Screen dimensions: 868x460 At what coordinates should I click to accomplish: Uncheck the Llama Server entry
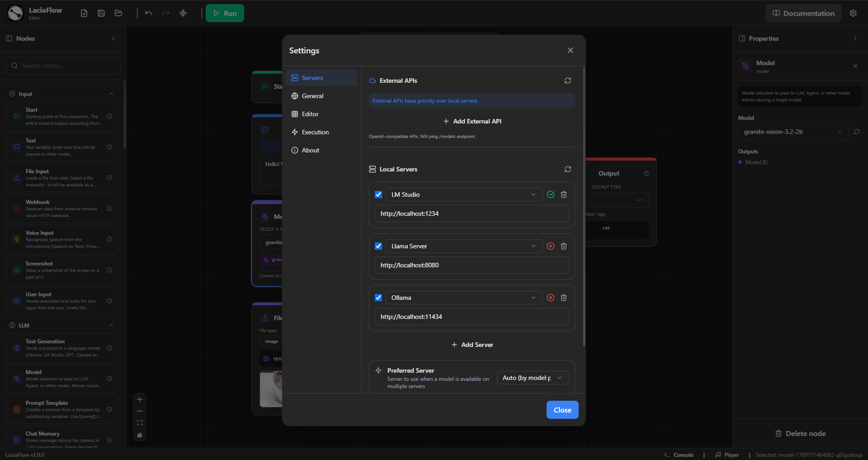coord(378,246)
